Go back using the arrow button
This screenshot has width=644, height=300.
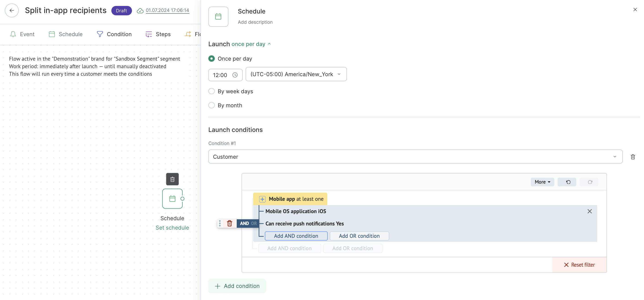point(12,11)
